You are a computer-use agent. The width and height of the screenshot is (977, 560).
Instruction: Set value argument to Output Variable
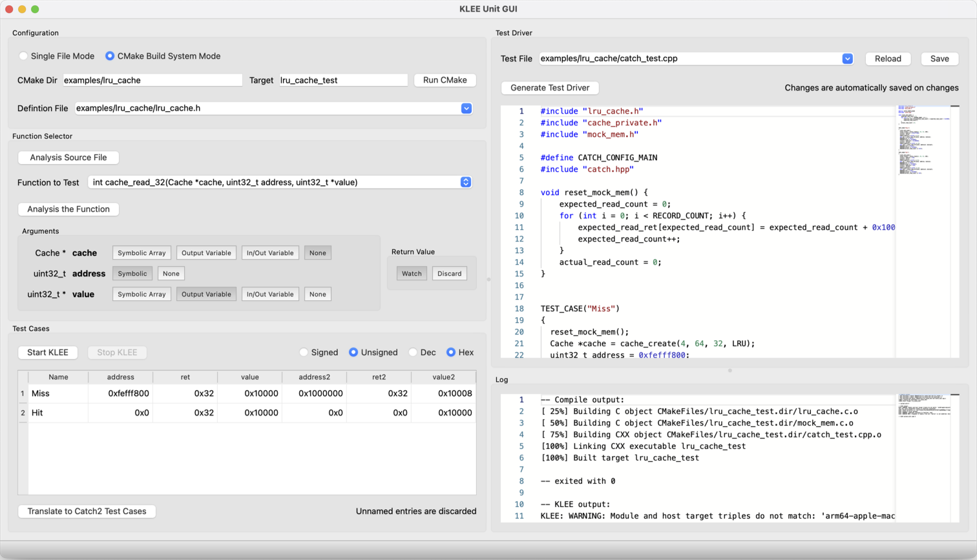206,295
